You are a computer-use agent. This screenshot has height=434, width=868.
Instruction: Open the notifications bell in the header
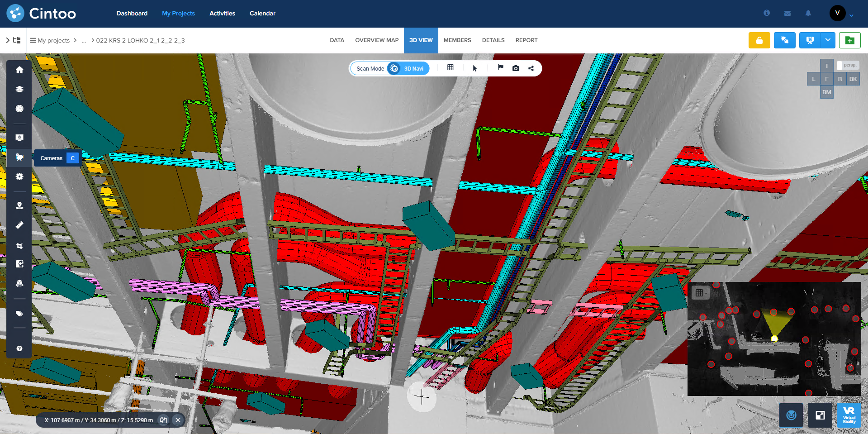point(808,13)
